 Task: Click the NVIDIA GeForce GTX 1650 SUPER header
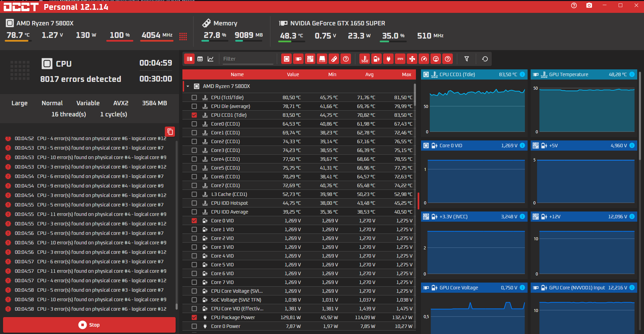[338, 23]
